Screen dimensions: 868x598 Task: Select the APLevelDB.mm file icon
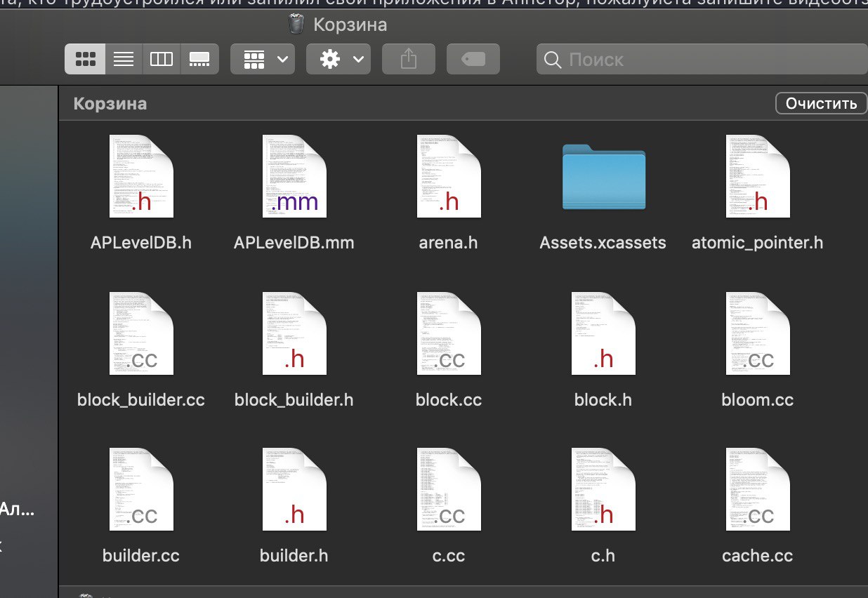click(294, 176)
